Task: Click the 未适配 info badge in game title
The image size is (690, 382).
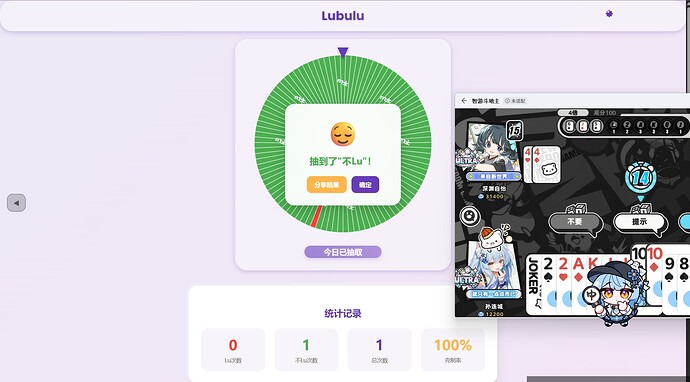Action: point(515,101)
